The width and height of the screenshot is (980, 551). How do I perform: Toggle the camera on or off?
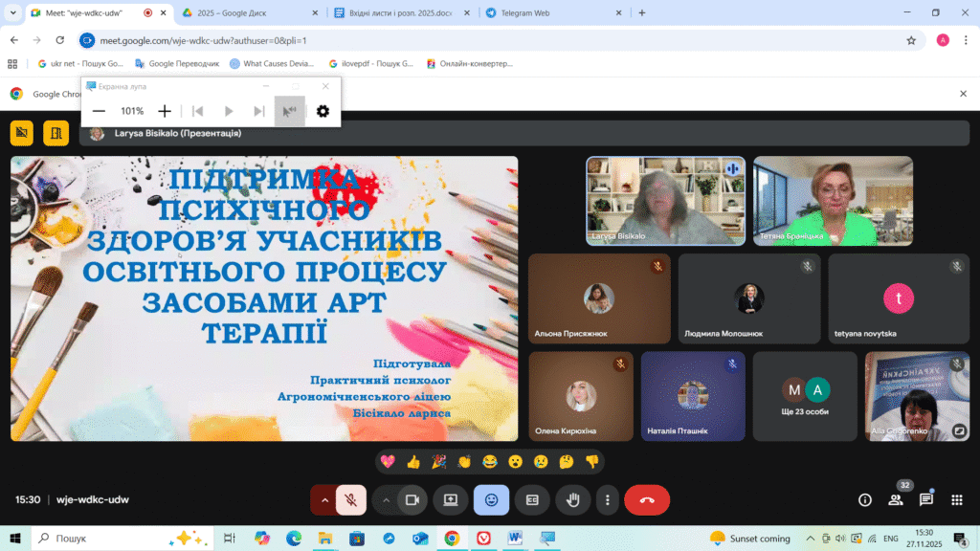(x=413, y=499)
